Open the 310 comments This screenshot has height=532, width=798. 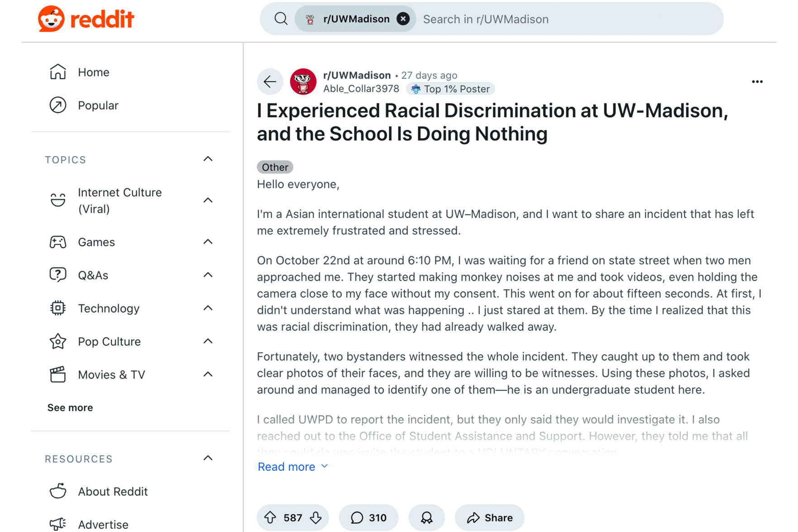pyautogui.click(x=368, y=518)
